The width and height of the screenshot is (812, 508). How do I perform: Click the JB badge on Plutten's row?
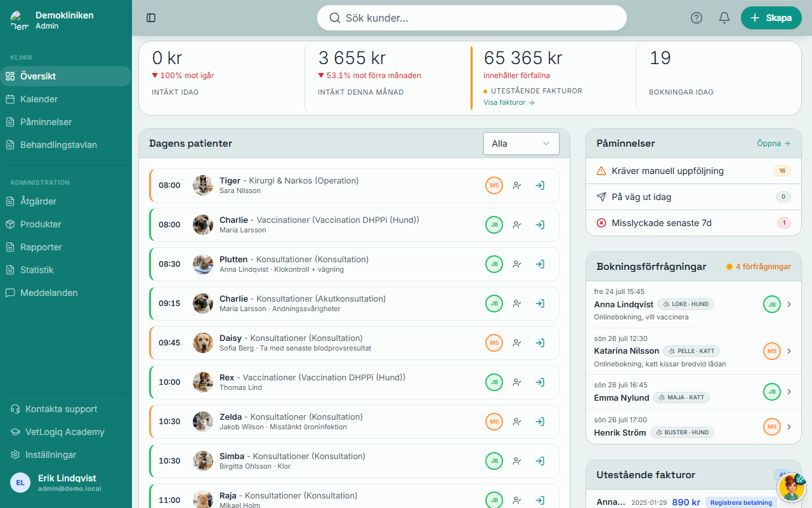point(494,264)
